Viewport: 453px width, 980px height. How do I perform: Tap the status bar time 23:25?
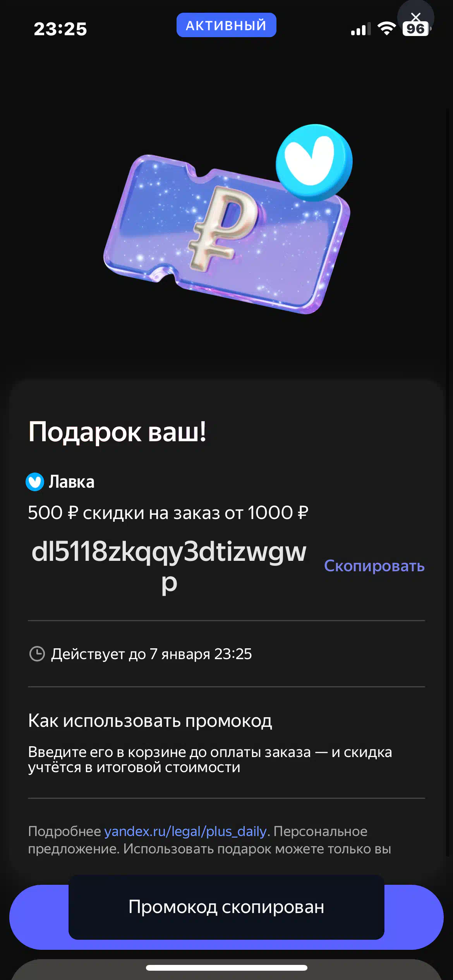point(60,29)
